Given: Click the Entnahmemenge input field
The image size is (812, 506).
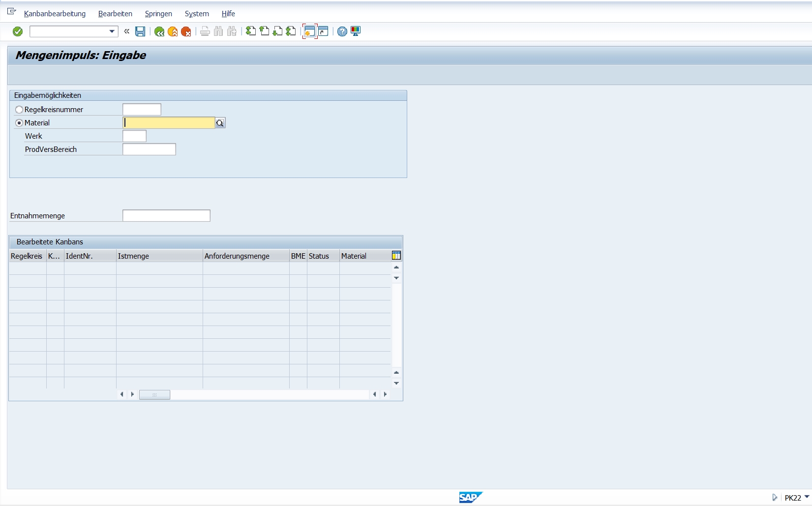Looking at the screenshot, I should [x=166, y=215].
